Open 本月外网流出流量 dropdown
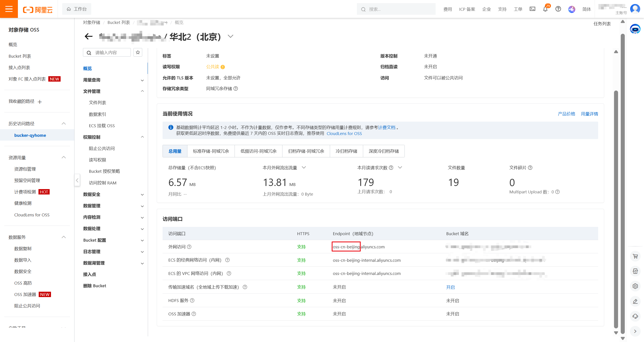The width and height of the screenshot is (644, 342). pyautogui.click(x=304, y=167)
